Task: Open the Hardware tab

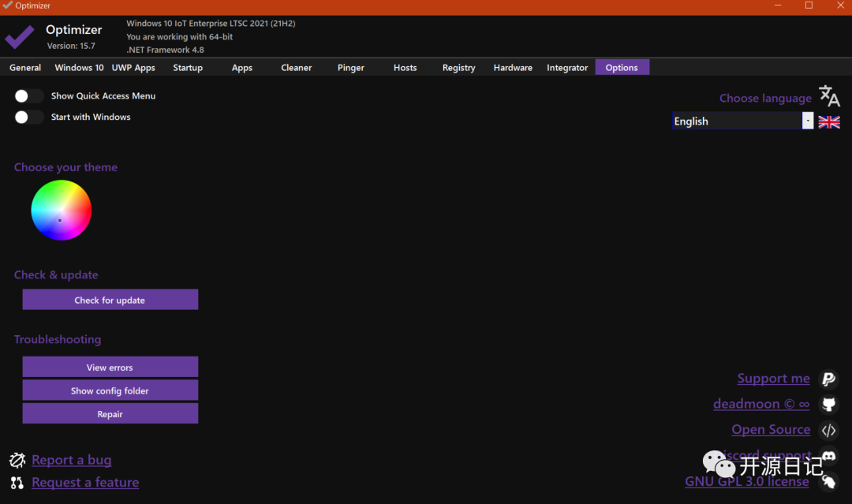Action: pos(513,67)
